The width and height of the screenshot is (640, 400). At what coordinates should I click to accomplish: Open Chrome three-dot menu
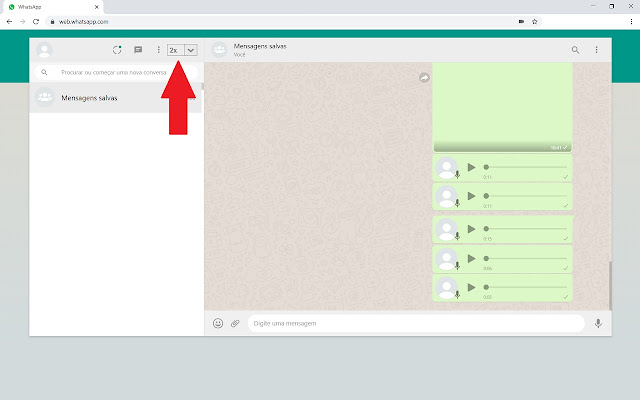(631, 22)
